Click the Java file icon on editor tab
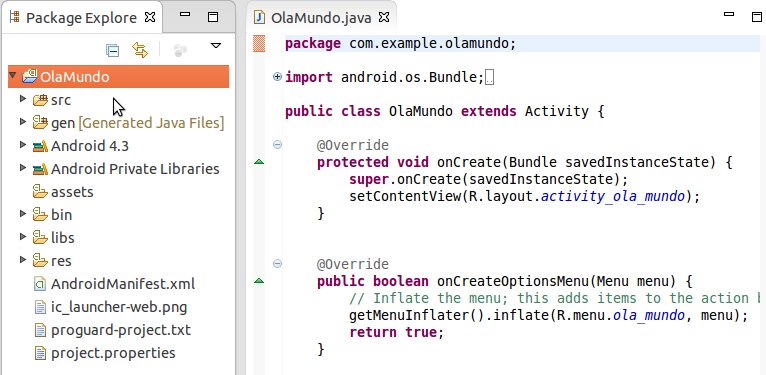 [260, 18]
